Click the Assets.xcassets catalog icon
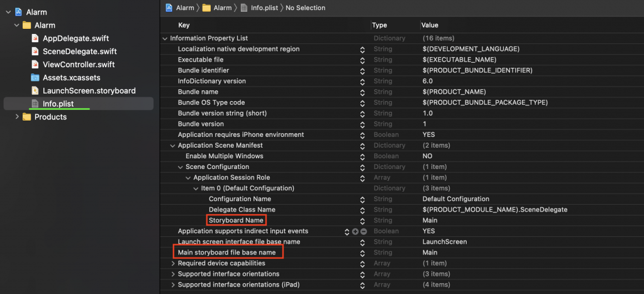Viewport: 644px width, 294px height. click(x=35, y=77)
